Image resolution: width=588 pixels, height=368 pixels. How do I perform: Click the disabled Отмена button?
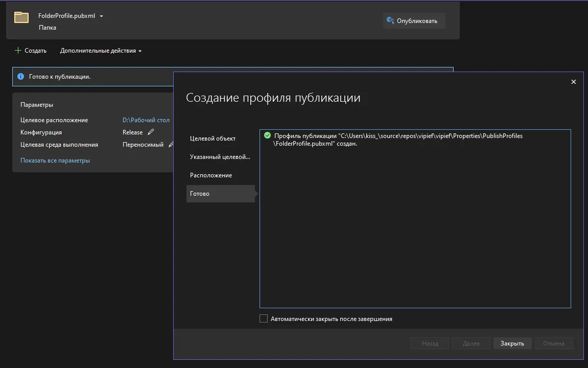point(553,343)
